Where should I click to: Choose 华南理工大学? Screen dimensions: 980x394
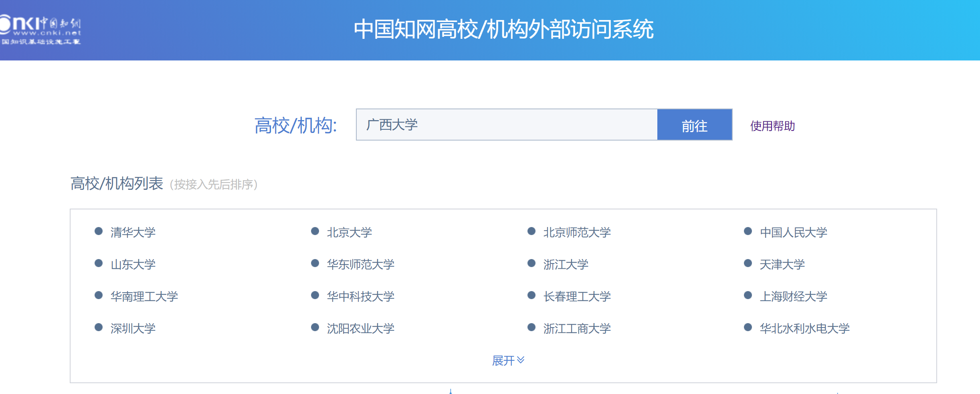click(x=144, y=296)
